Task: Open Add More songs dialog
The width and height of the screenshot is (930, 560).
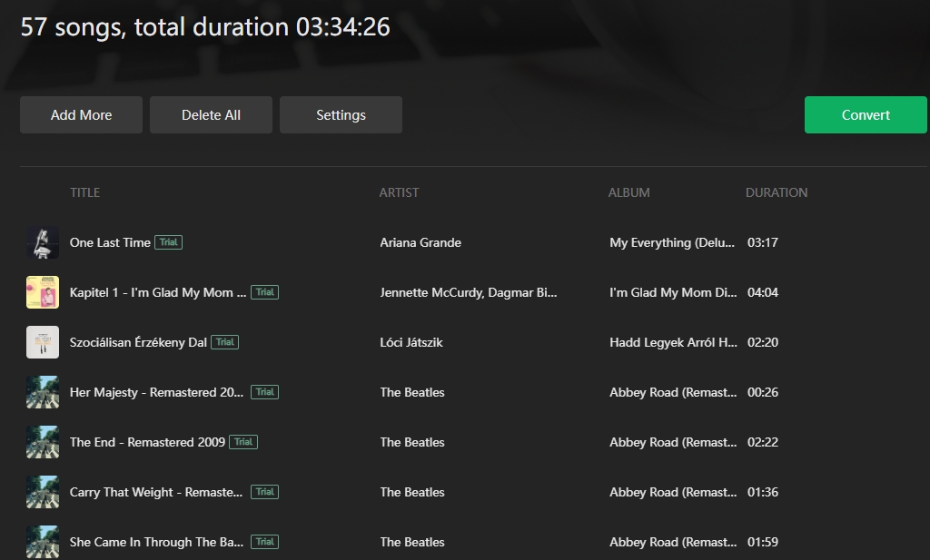Action: pyautogui.click(x=81, y=115)
